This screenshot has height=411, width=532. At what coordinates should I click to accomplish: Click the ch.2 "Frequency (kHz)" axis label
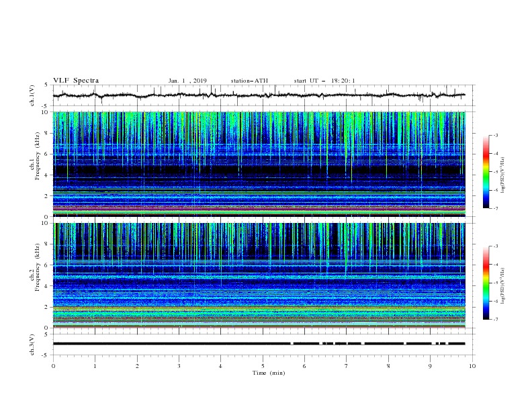[38, 267]
